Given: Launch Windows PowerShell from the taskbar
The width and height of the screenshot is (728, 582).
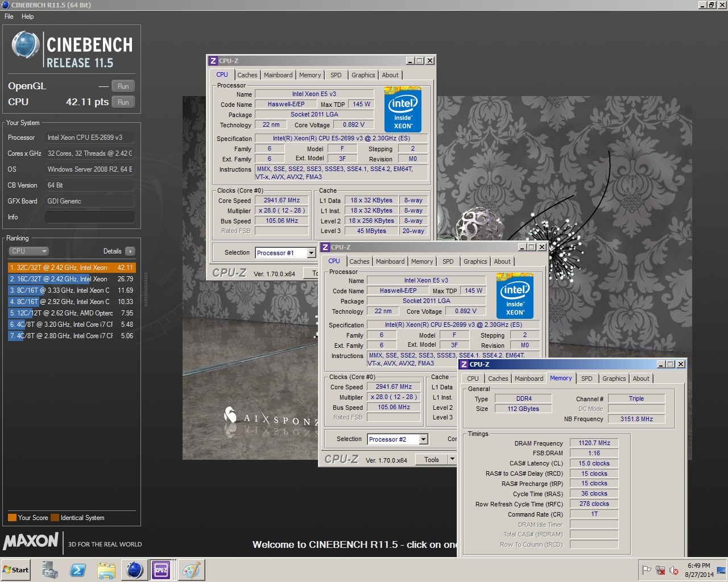Looking at the screenshot, I should 78,569.
